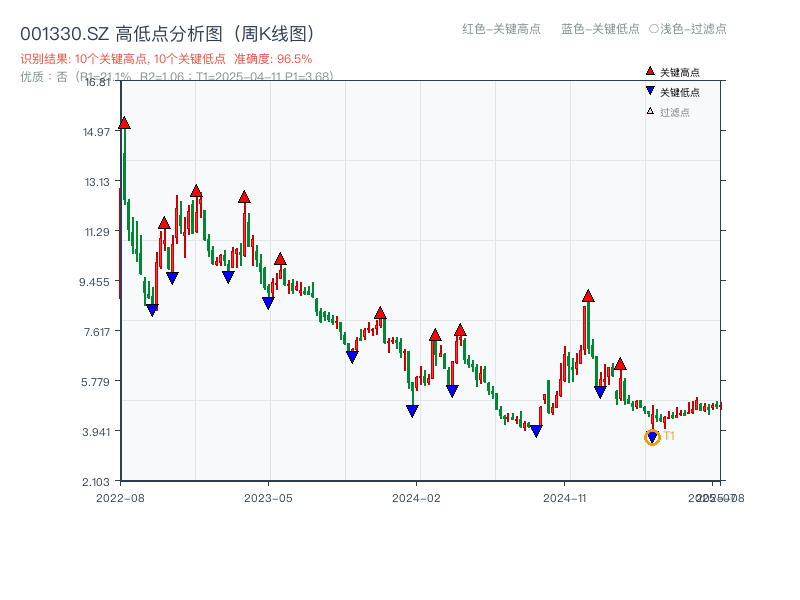Select the highest red triangle marker above 12.5

tap(196, 188)
